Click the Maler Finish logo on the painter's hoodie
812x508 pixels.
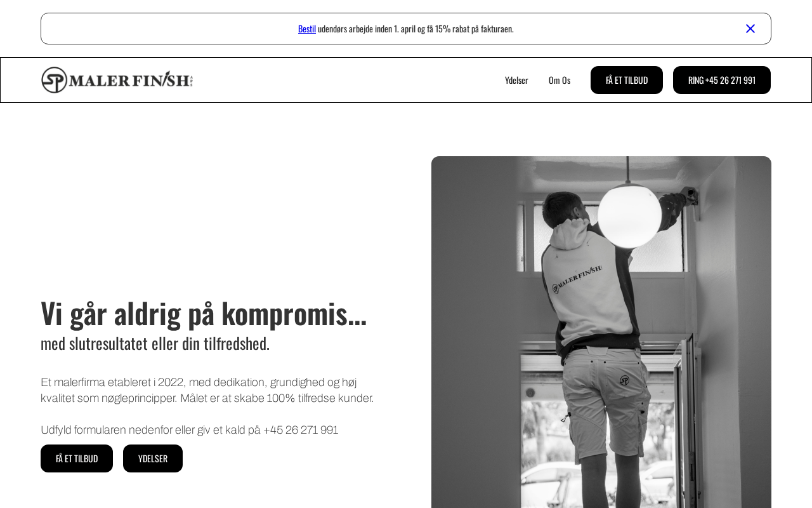coord(577,279)
